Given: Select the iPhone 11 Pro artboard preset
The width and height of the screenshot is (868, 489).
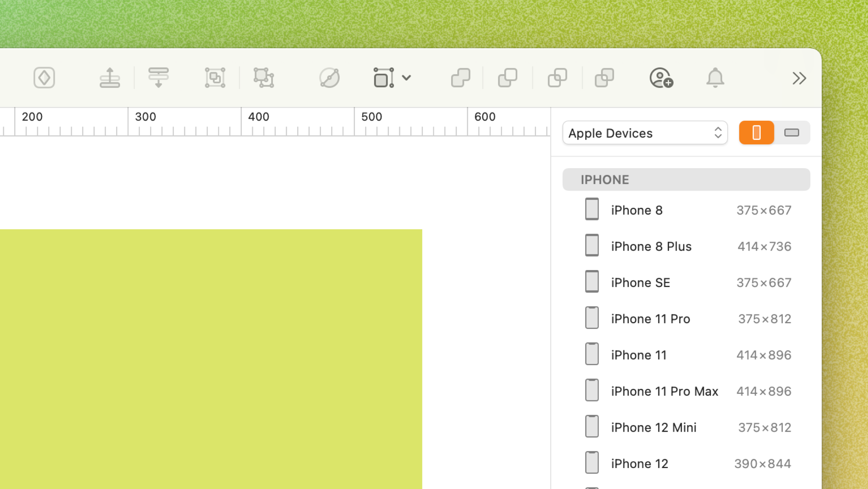Looking at the screenshot, I should (686, 319).
